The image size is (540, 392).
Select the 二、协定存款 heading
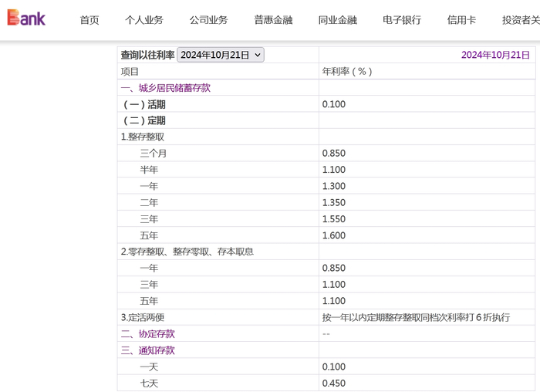[x=148, y=334]
